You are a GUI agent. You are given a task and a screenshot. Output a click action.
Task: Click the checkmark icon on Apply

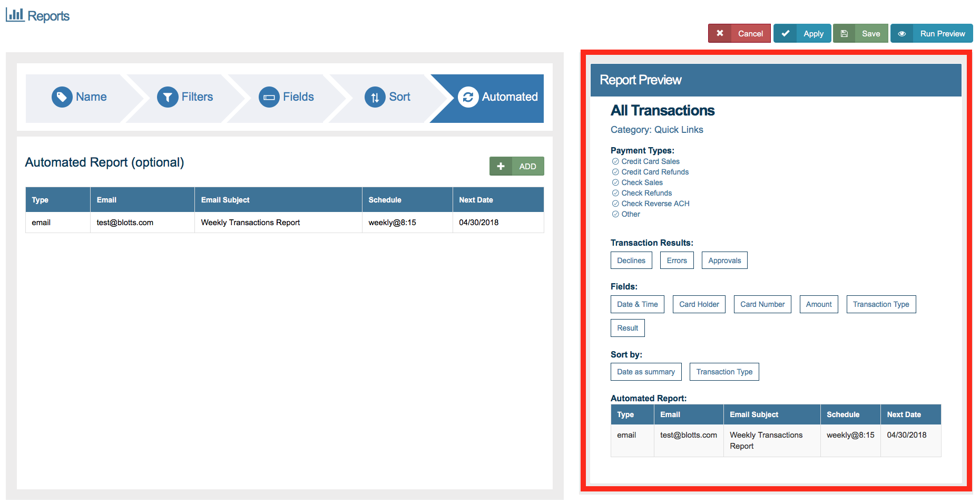(x=786, y=33)
